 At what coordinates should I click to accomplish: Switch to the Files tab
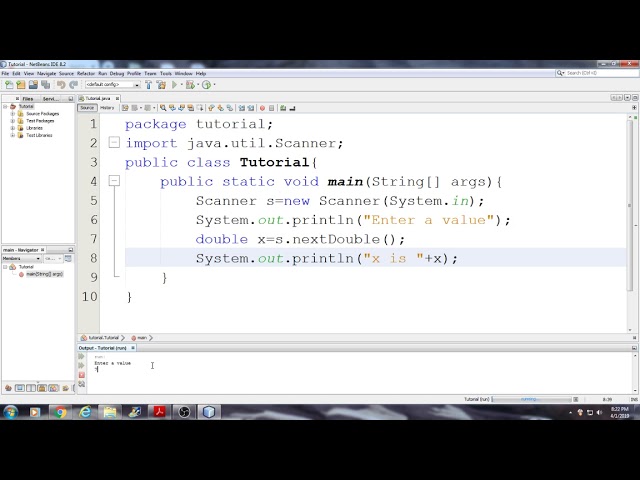[28, 99]
